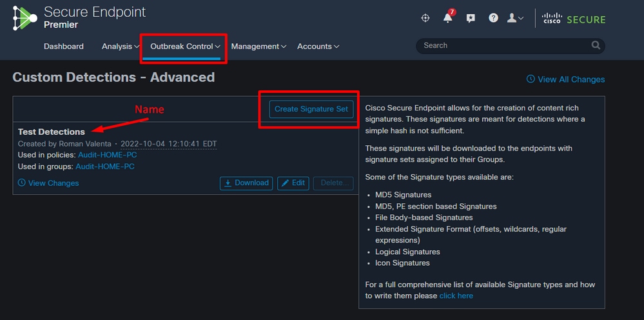The width and height of the screenshot is (644, 320).
Task: Click the starred feedback chat icon
Action: pyautogui.click(x=471, y=18)
